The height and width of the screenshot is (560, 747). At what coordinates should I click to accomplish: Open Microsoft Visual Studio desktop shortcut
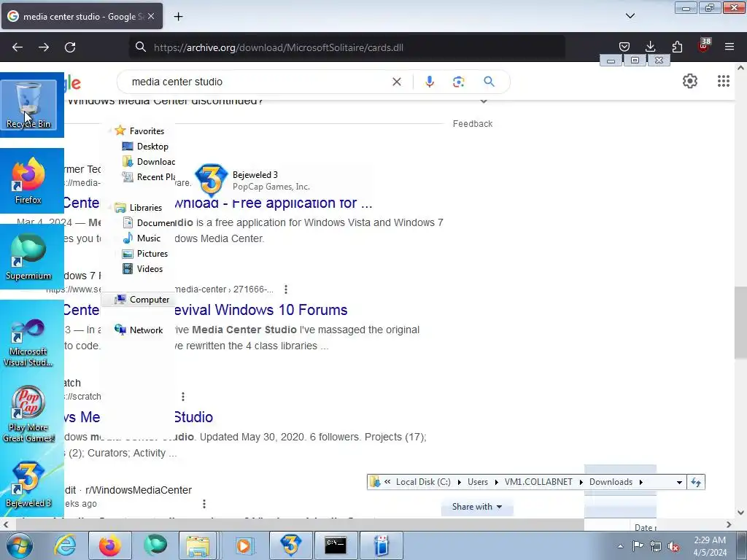(28, 342)
